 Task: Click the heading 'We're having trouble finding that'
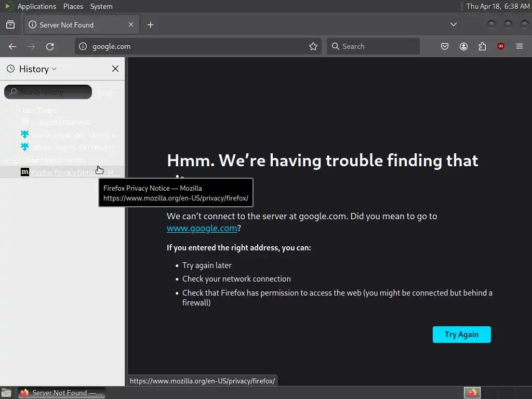pyautogui.click(x=323, y=161)
